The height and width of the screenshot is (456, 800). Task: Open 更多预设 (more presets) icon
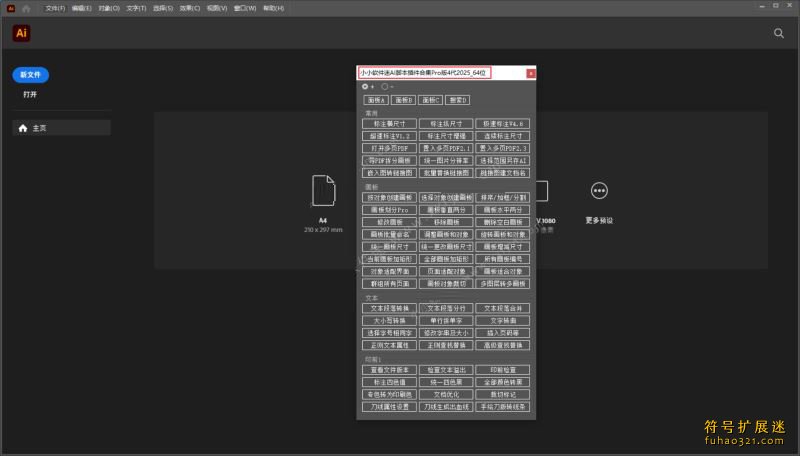click(599, 191)
